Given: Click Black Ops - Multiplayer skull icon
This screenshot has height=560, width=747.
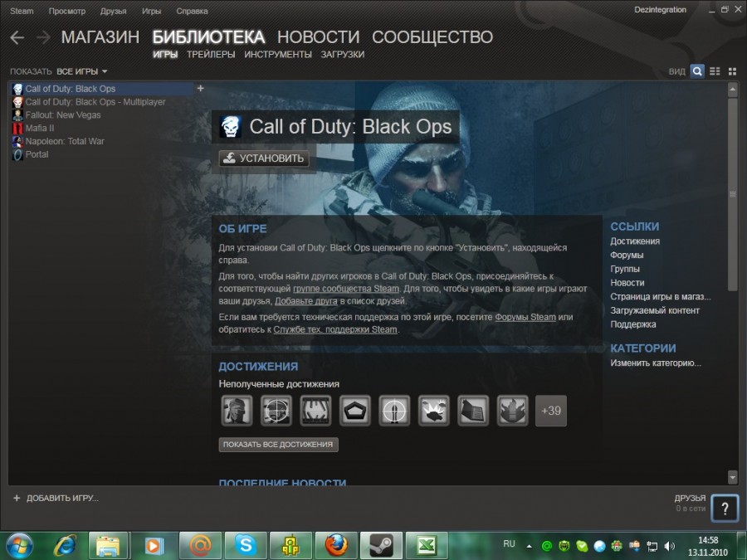Looking at the screenshot, I should (17, 102).
